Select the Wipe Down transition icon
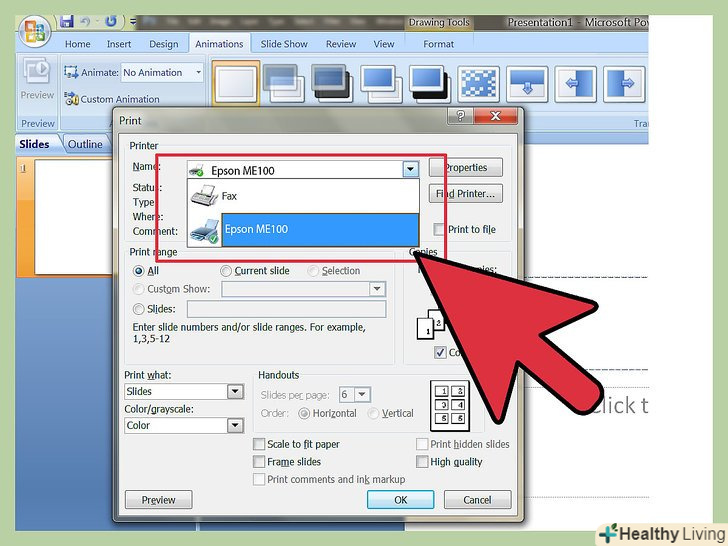728x546 pixels. point(527,84)
